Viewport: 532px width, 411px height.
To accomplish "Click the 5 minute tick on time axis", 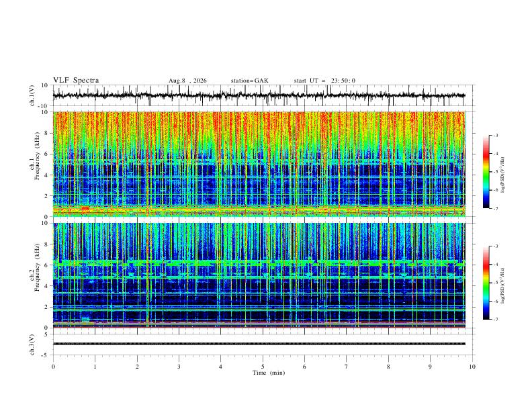I will (x=263, y=367).
